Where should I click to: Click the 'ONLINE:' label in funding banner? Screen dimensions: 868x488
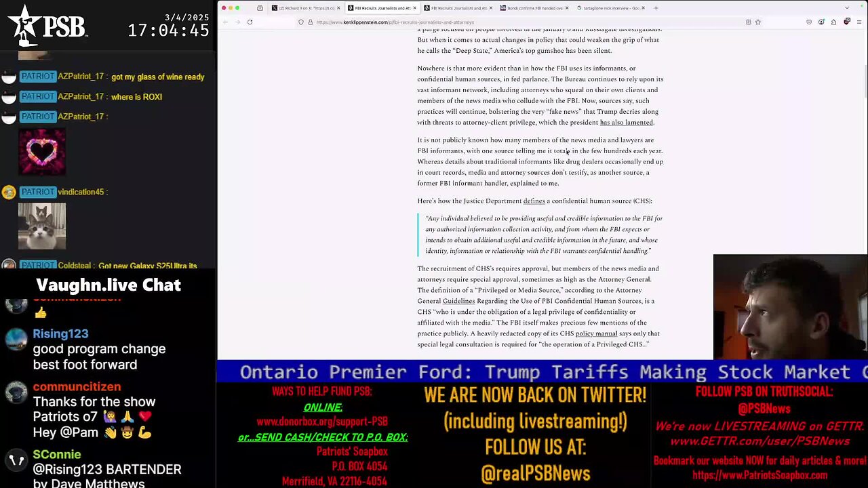(323, 407)
